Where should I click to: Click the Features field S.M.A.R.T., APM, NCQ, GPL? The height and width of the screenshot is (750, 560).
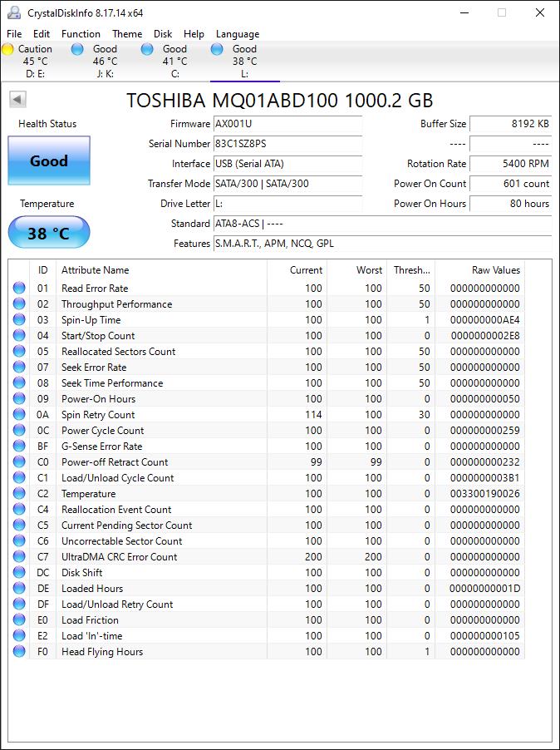382,244
